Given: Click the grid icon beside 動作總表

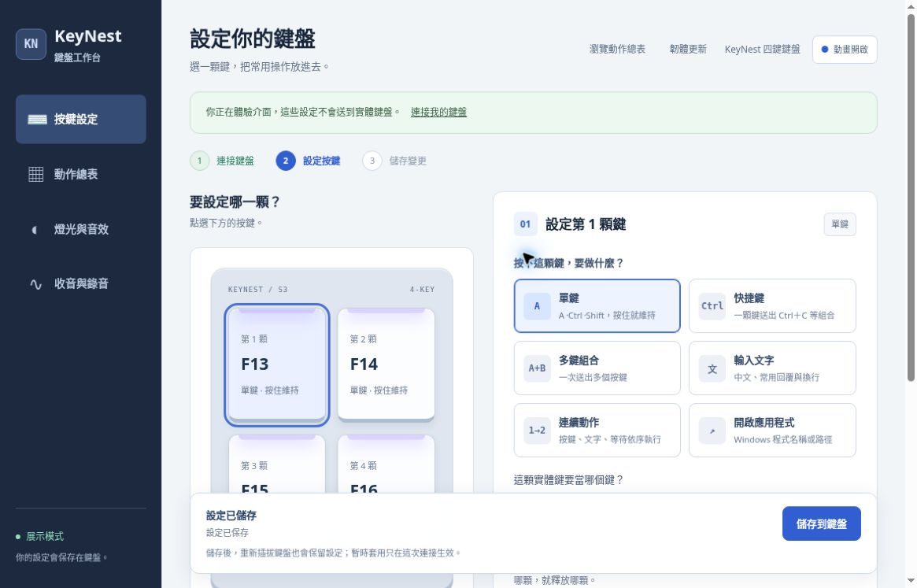Looking at the screenshot, I should pos(36,174).
